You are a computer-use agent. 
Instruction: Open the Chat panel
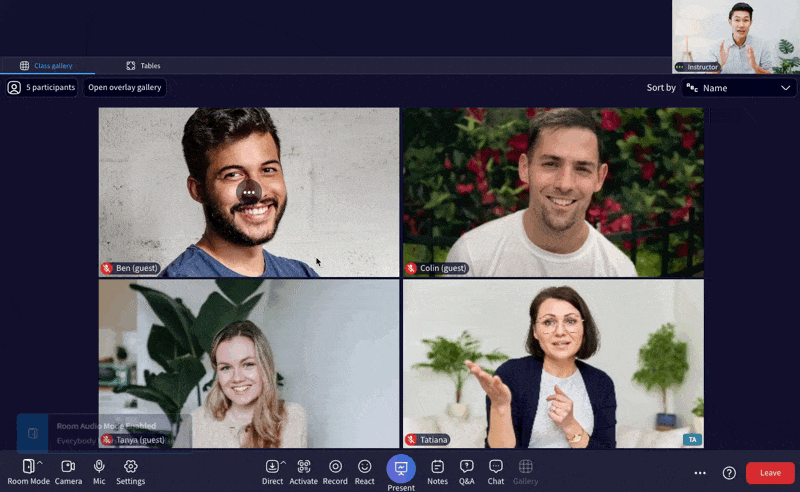pos(495,472)
